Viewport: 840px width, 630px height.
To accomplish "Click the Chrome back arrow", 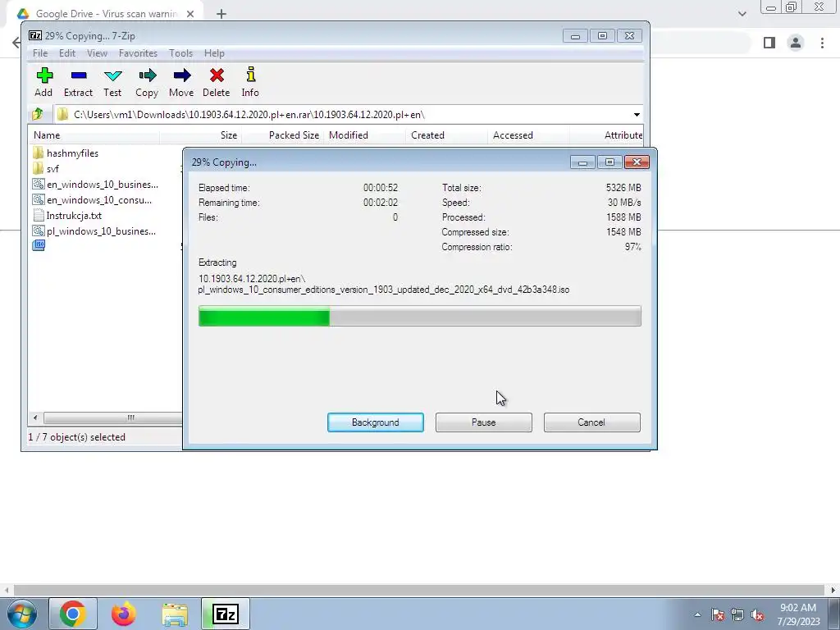I will (x=16, y=43).
